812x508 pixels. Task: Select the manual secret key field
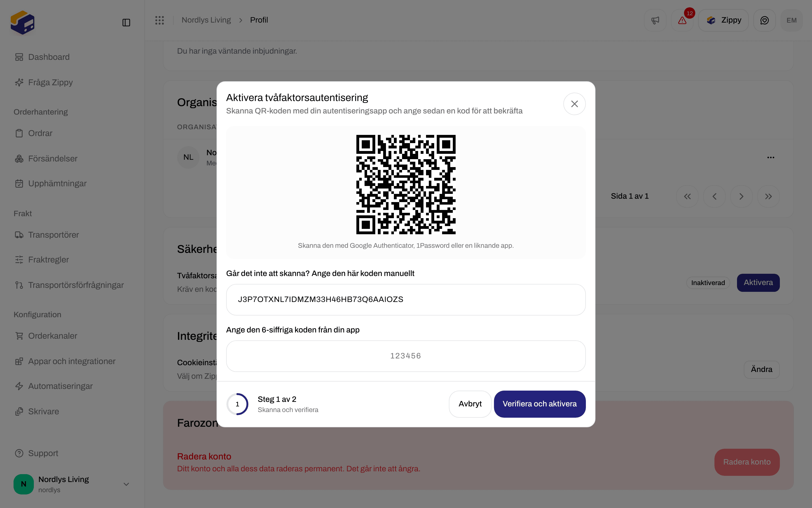pos(406,299)
